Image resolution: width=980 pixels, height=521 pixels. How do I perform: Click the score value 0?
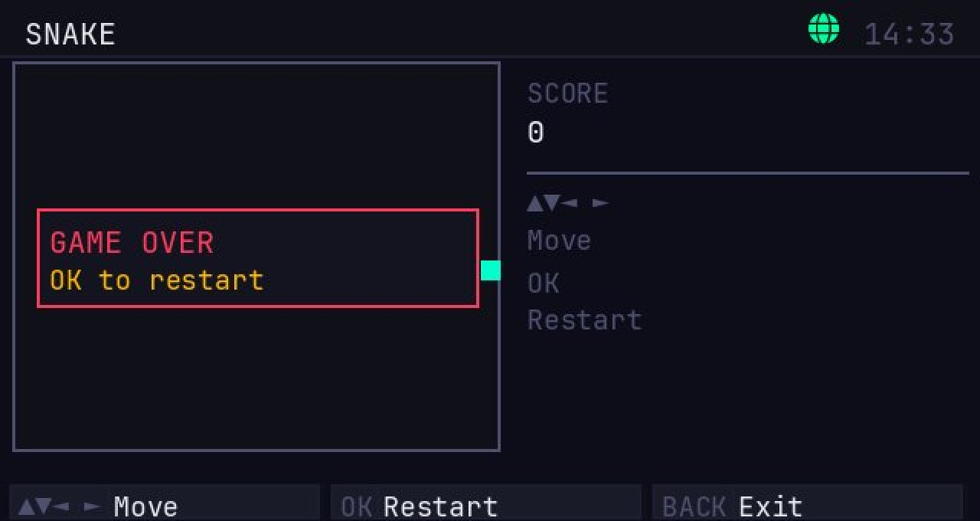coord(536,133)
